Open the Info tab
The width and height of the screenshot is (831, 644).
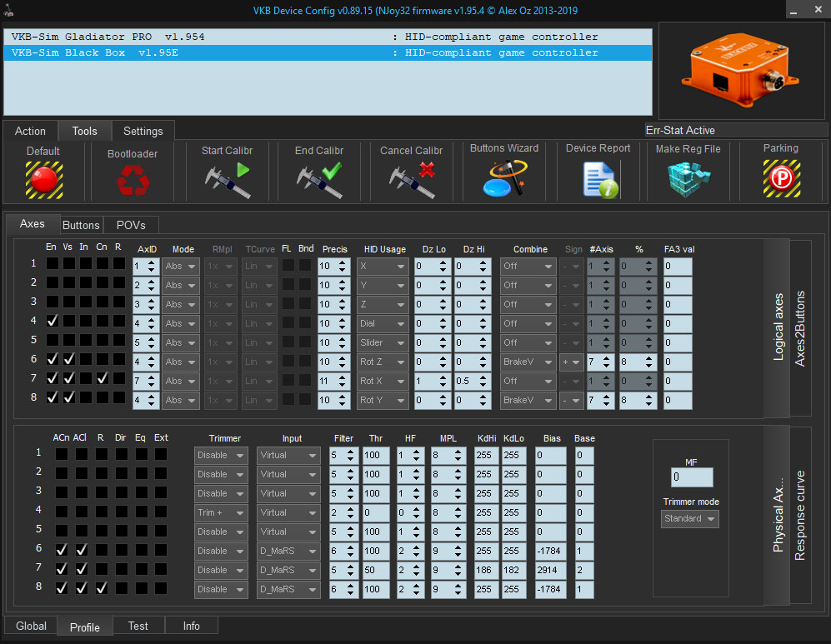point(192,626)
